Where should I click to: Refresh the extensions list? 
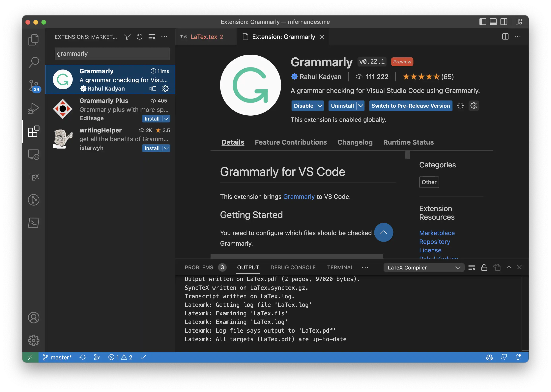[x=139, y=37]
